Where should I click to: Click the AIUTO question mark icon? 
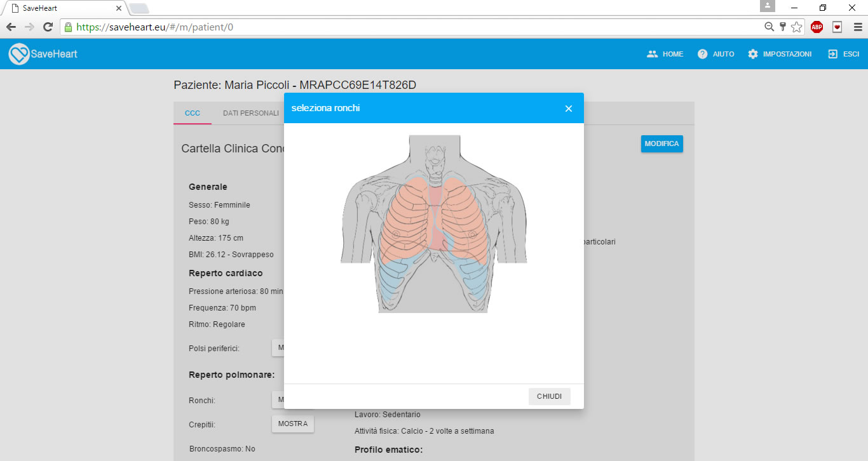coord(703,54)
